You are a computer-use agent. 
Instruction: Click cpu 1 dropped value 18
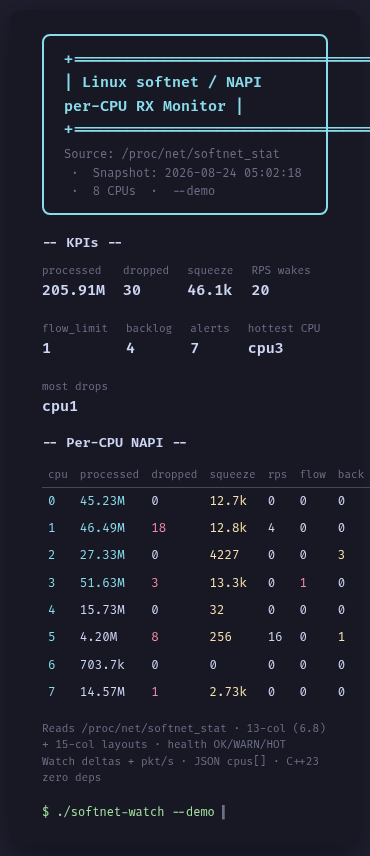[159, 528]
